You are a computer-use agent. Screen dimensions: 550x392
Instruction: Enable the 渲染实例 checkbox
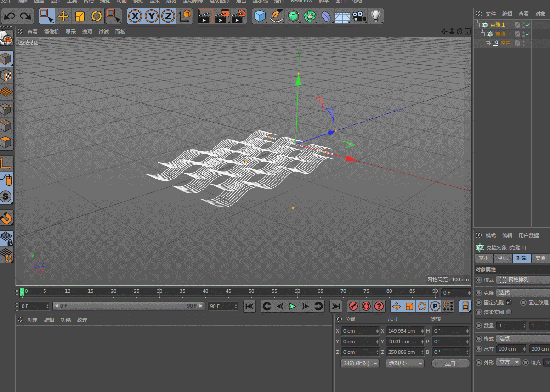509,312
